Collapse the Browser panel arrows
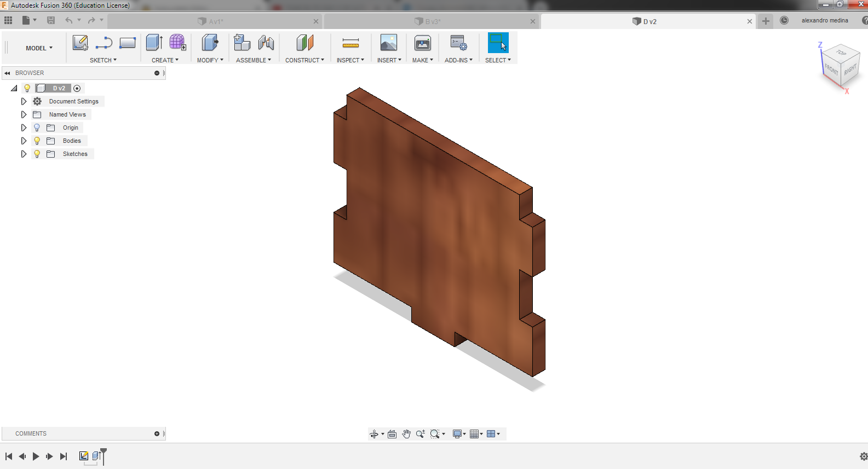 coord(8,73)
